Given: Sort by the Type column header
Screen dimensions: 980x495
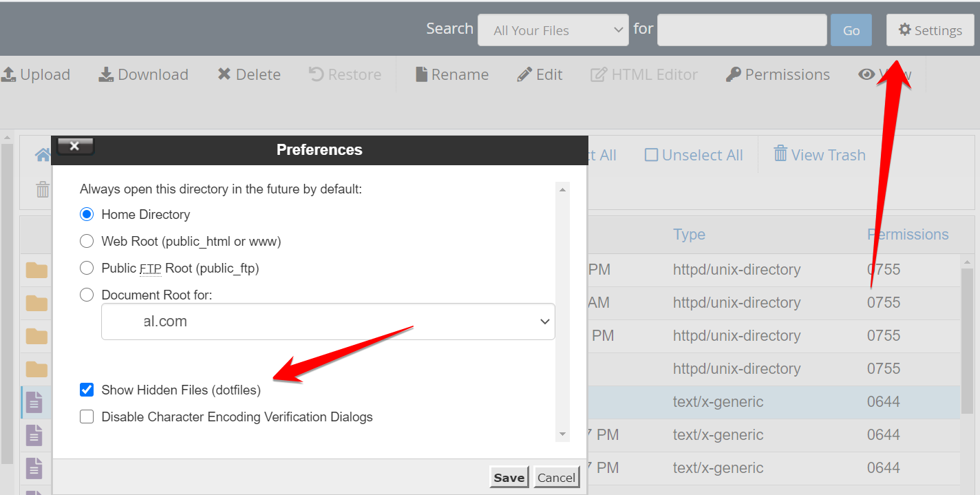Looking at the screenshot, I should pyautogui.click(x=689, y=234).
